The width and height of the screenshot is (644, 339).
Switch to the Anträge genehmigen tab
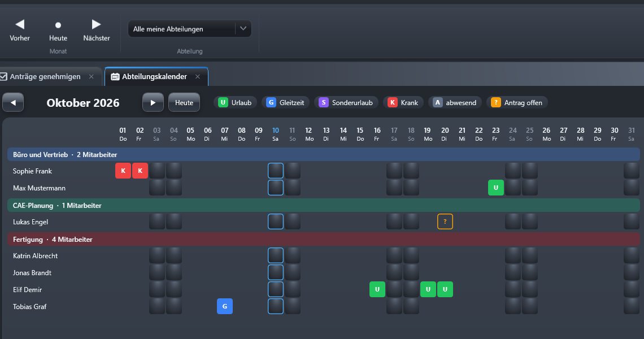[x=45, y=76]
